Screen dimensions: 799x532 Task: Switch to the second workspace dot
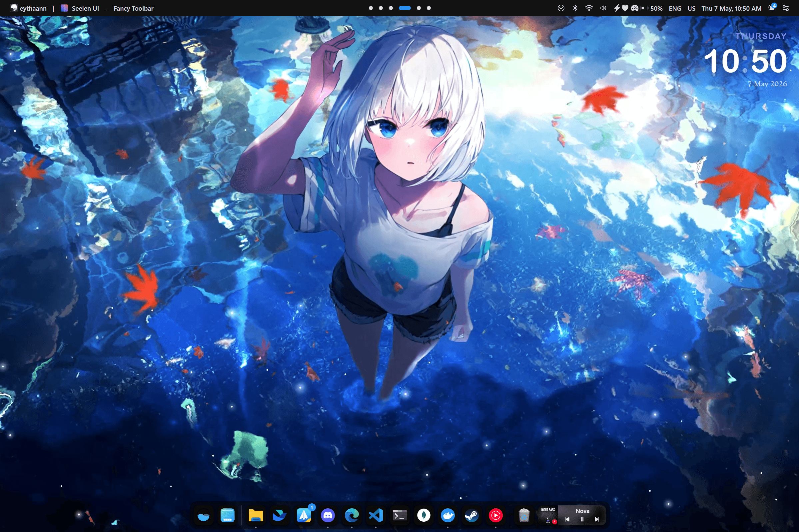pyautogui.click(x=381, y=8)
